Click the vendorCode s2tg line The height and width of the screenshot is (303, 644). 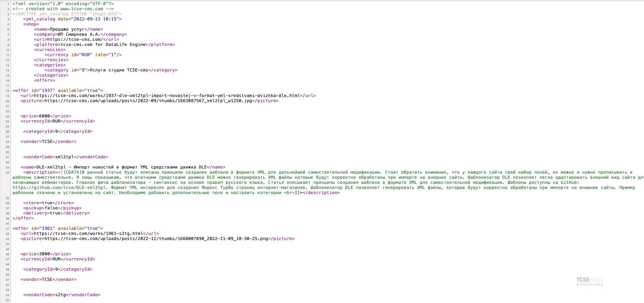point(62,295)
